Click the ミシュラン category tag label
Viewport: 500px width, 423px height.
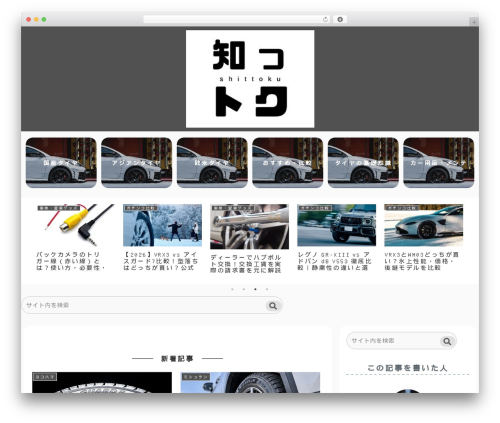coord(195,377)
